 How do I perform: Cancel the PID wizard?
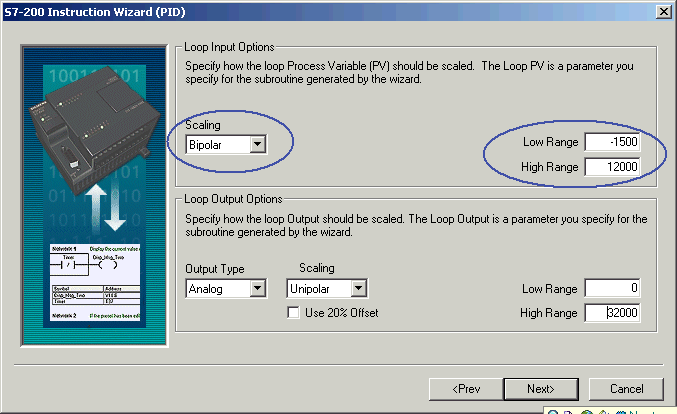pyautogui.click(x=624, y=388)
